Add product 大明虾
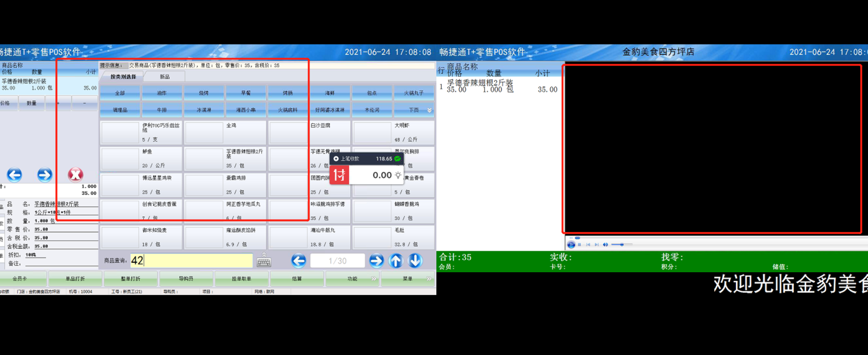This screenshot has height=355, width=868. point(393,133)
